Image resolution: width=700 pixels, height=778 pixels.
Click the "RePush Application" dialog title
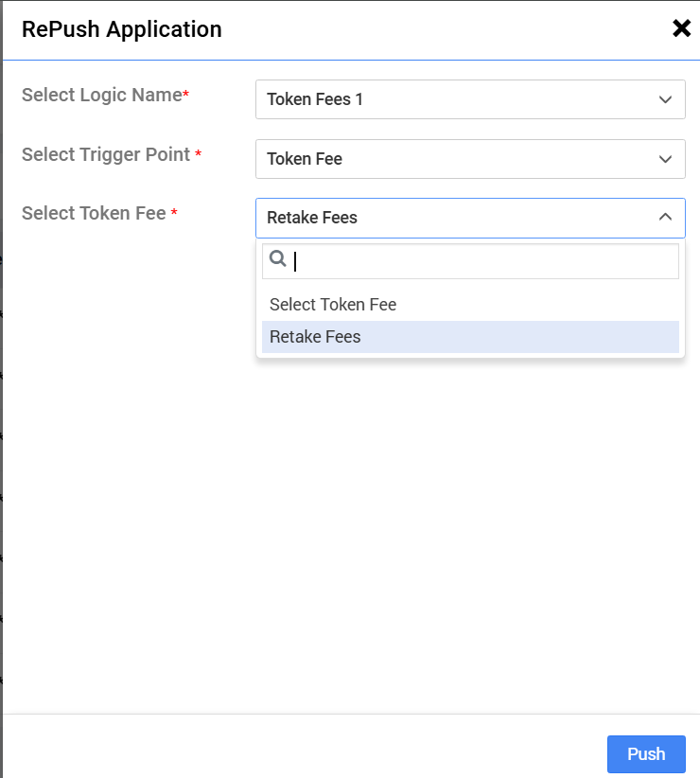tap(121, 29)
